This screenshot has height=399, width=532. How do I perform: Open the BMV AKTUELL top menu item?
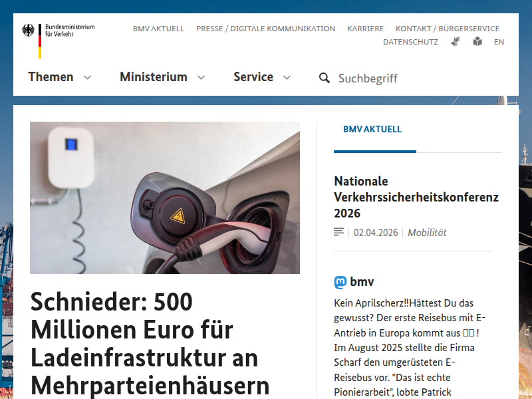pyautogui.click(x=158, y=29)
